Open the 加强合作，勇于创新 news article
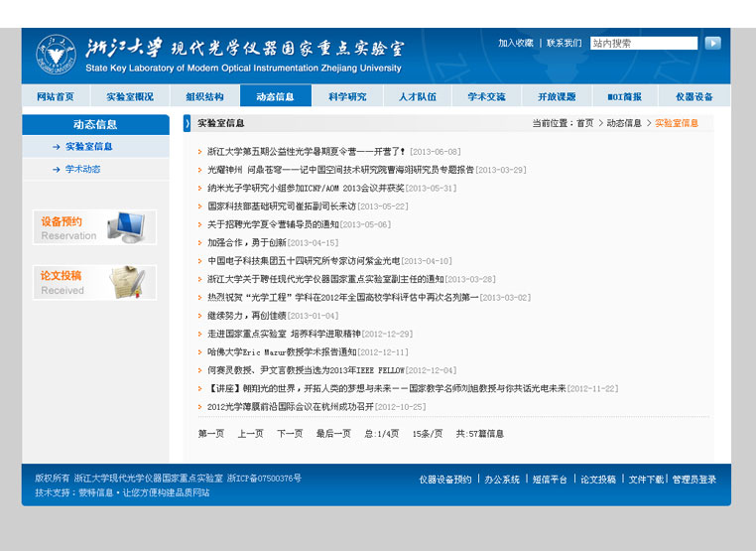Viewport: 756px width, 551px height. point(246,243)
